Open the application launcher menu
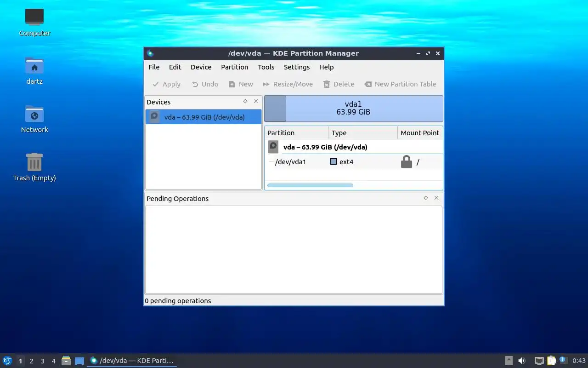 (x=7, y=361)
